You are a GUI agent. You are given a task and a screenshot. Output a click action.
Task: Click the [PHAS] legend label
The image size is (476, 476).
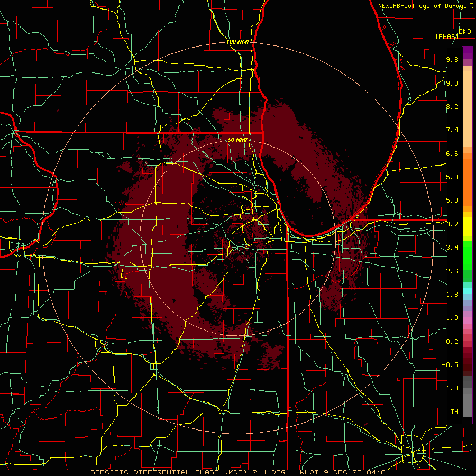(447, 36)
